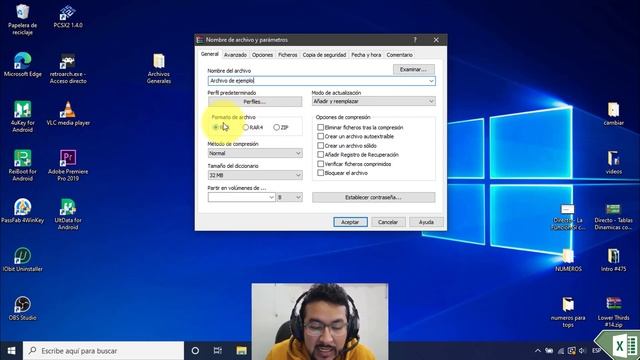
Task: Switch to the Copia de seguridad tab
Action: point(324,55)
